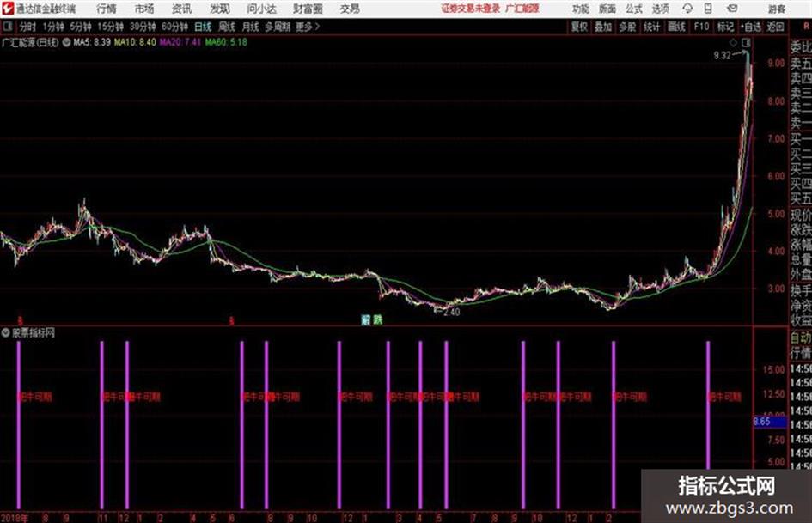Switch to the 5分钟 period tab
The image size is (812, 523).
pos(81,27)
